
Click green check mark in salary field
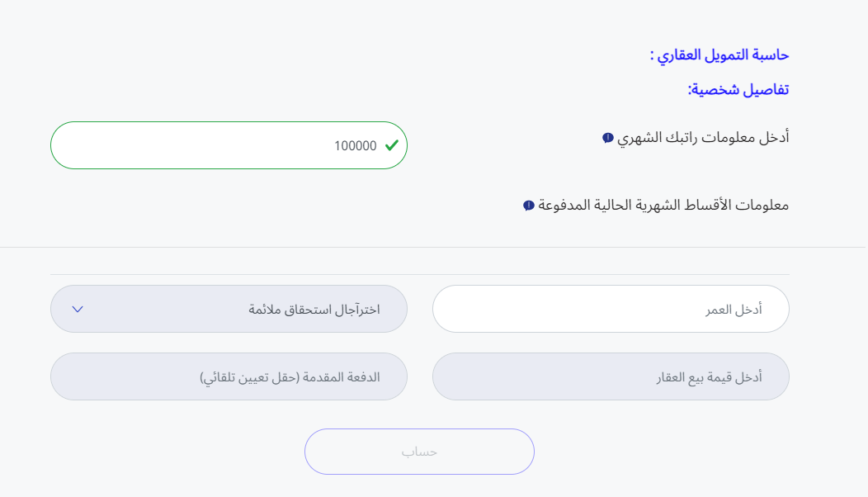[392, 145]
